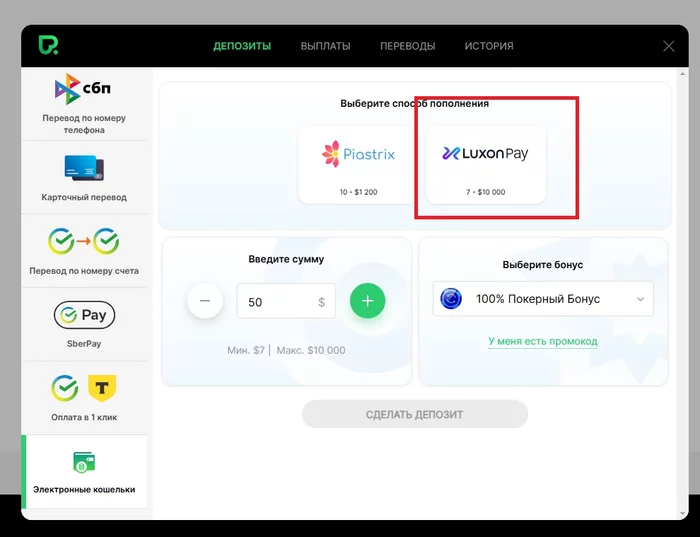Click the SberPay text label
700x537 pixels.
click(84, 344)
